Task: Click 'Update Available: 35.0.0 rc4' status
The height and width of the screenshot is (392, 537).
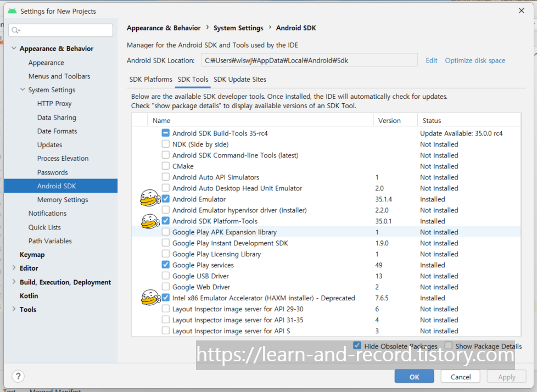Action: point(461,133)
